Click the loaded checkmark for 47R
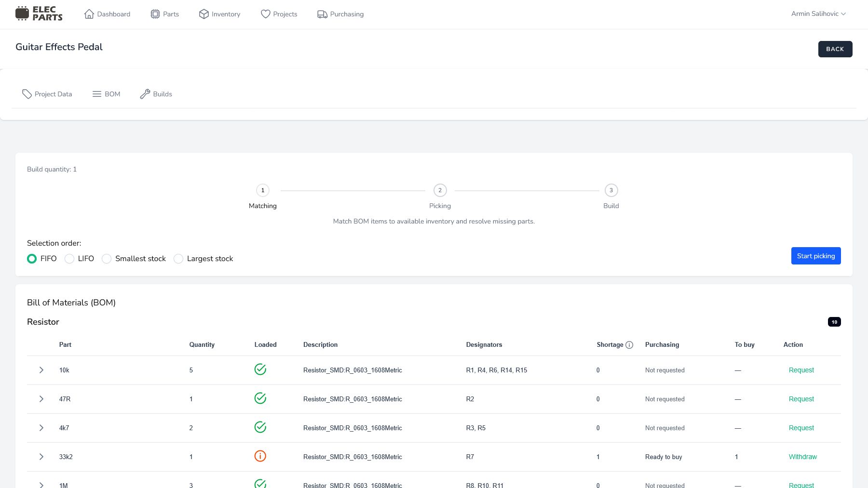 pyautogui.click(x=260, y=398)
